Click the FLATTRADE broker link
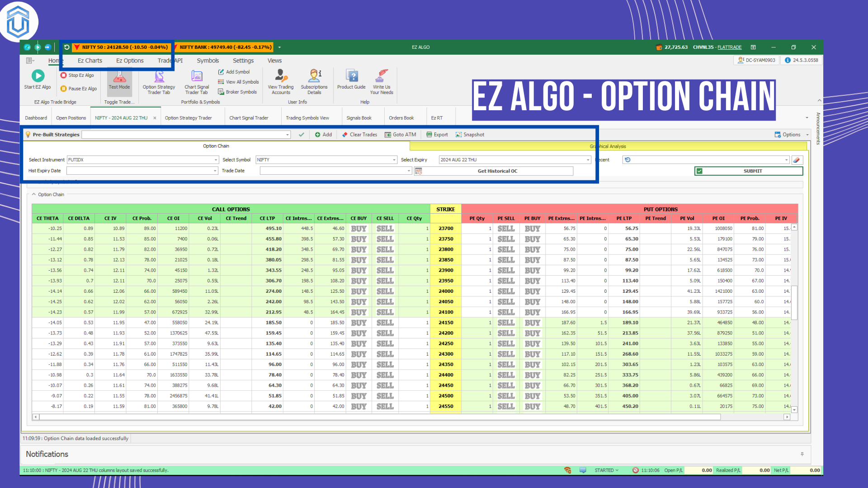 pyautogui.click(x=729, y=47)
